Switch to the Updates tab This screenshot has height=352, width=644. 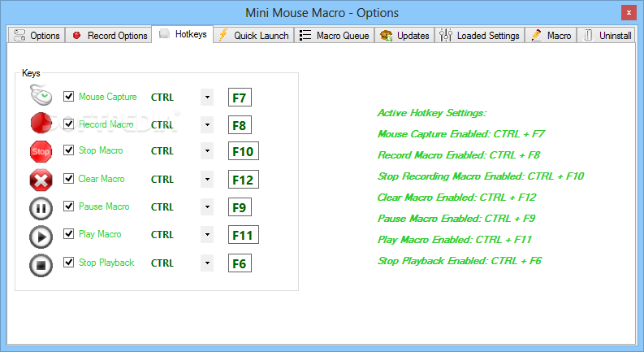404,36
